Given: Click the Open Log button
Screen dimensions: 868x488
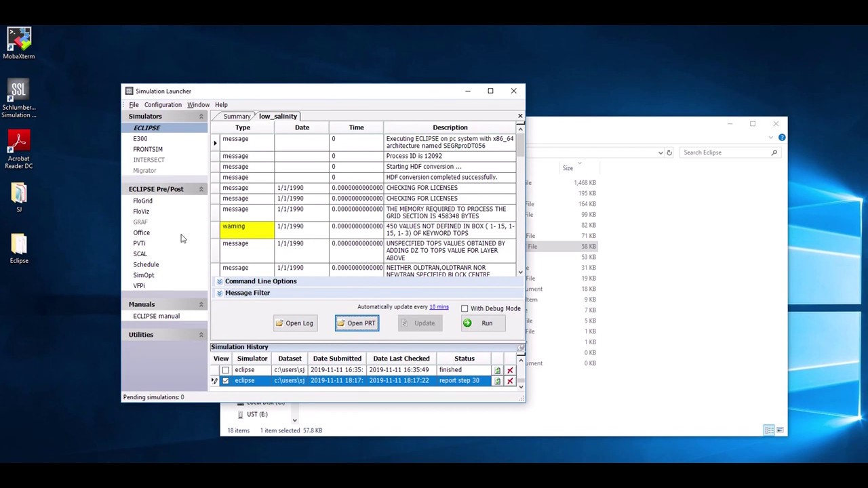Looking at the screenshot, I should (295, 323).
